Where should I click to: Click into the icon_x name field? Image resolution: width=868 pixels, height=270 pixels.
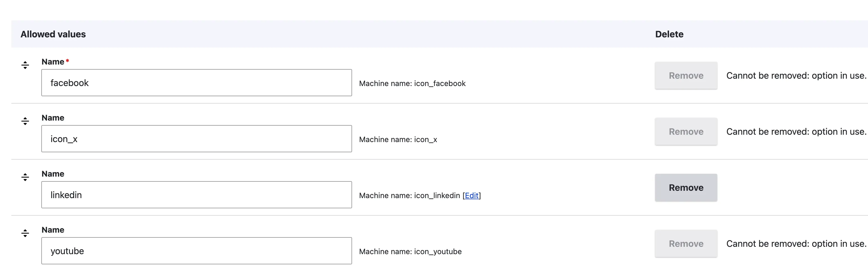tap(196, 139)
